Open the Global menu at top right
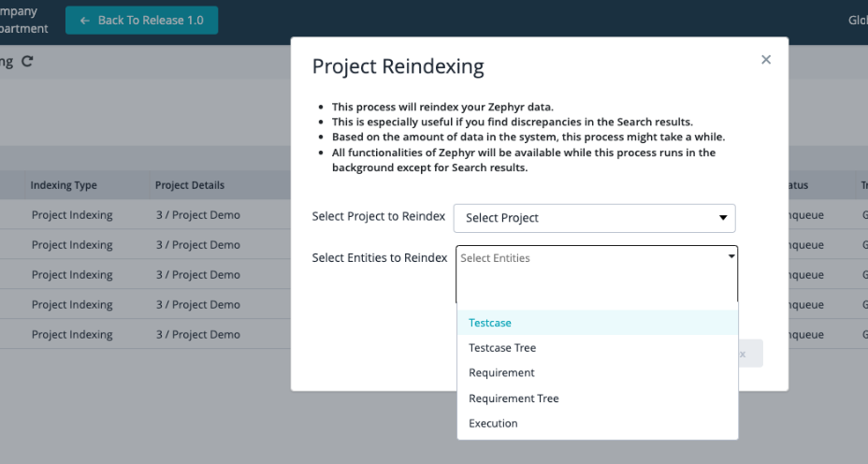The image size is (868, 464). pyautogui.click(x=857, y=20)
